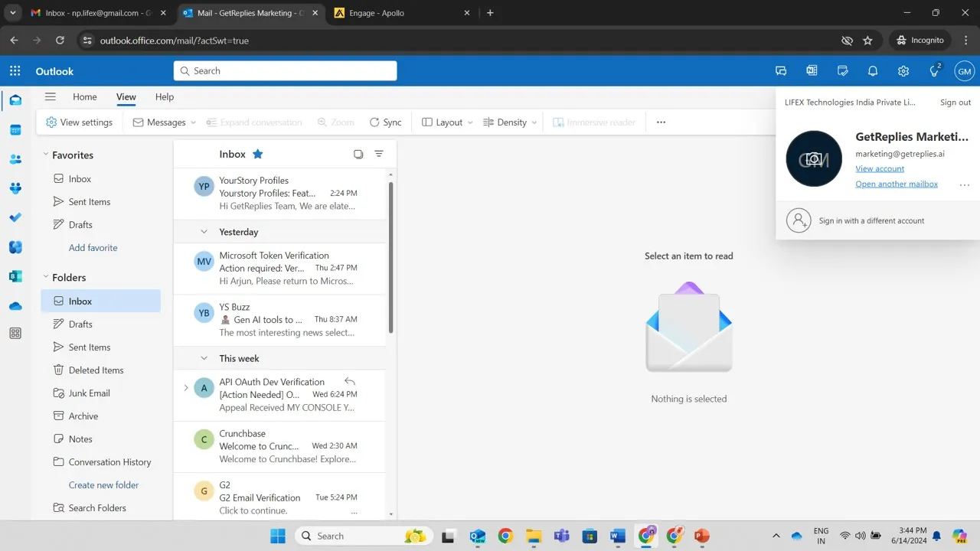Open the browser tab search dropdown arrow
Screen dimensions: 980x551
[12, 13]
